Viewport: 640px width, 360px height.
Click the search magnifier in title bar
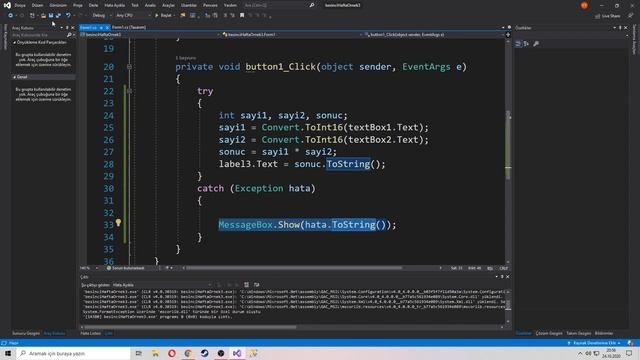312,5
